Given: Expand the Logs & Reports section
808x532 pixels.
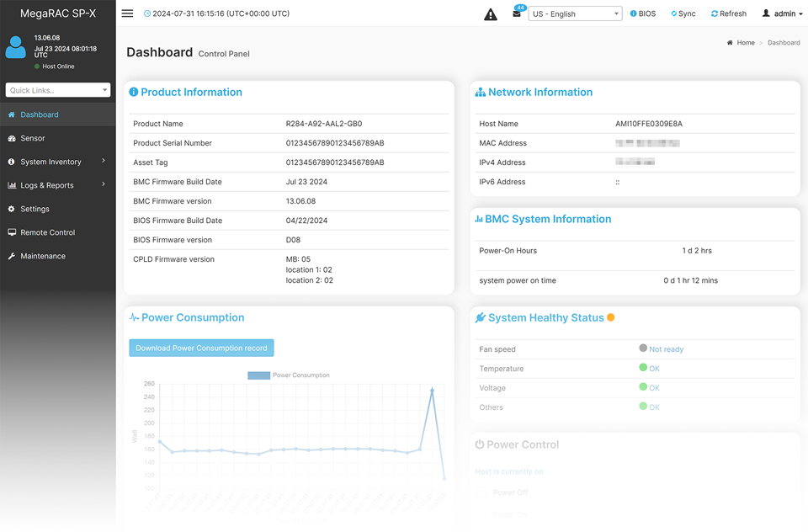Looking at the screenshot, I should 49,184.
